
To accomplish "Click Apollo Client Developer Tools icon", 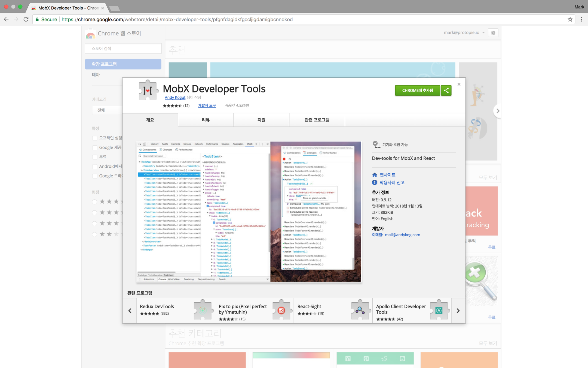I will point(439,310).
